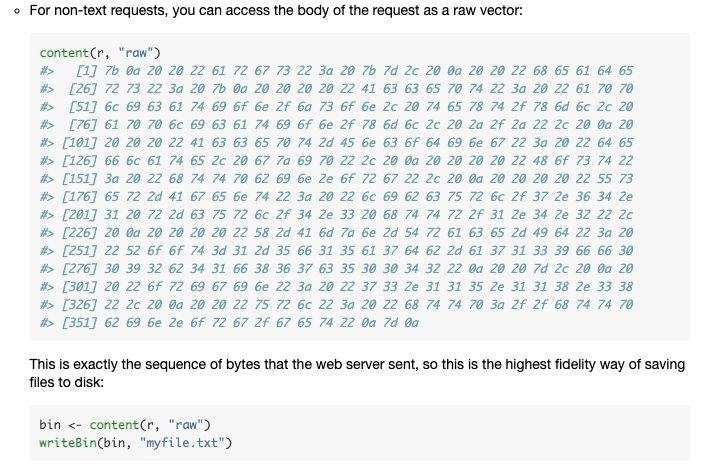Click the words "files to disk:"
The image size is (720, 473).
[x=67, y=382]
